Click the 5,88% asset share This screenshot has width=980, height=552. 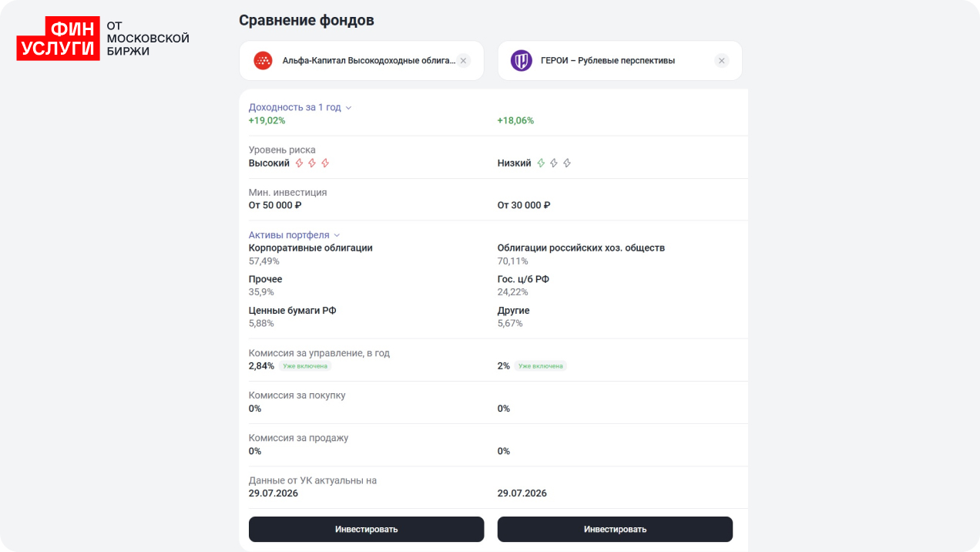point(261,324)
